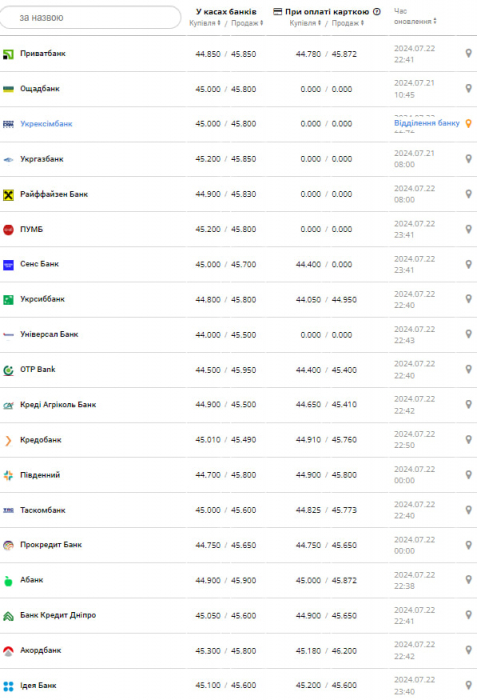This screenshot has height=700, width=477.
Task: Open the Таскомбанк bank name
Action: 43,510
